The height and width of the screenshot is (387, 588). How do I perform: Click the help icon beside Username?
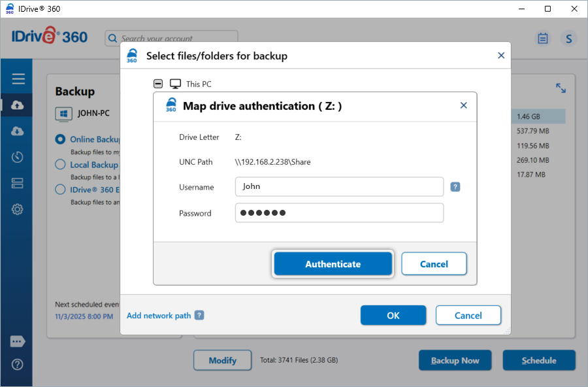click(455, 187)
